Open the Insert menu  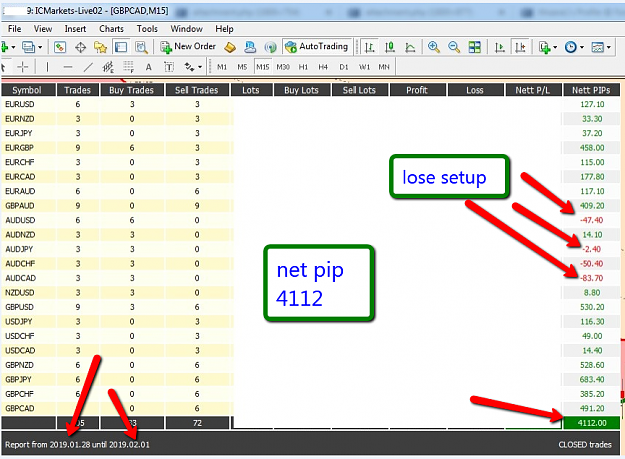point(75,29)
